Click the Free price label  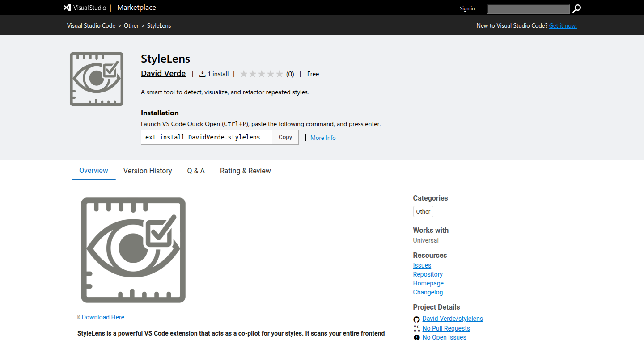313,74
